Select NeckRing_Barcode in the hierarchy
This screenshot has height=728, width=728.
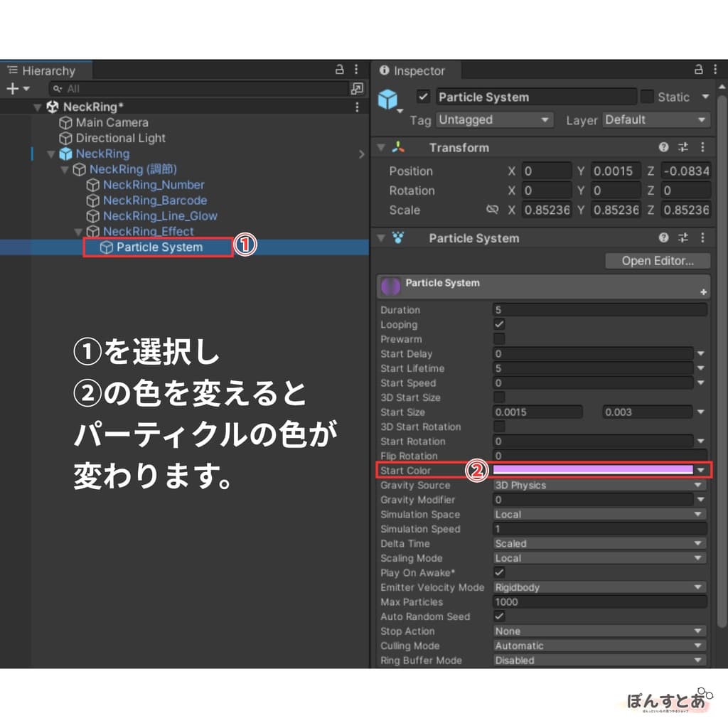pyautogui.click(x=155, y=200)
